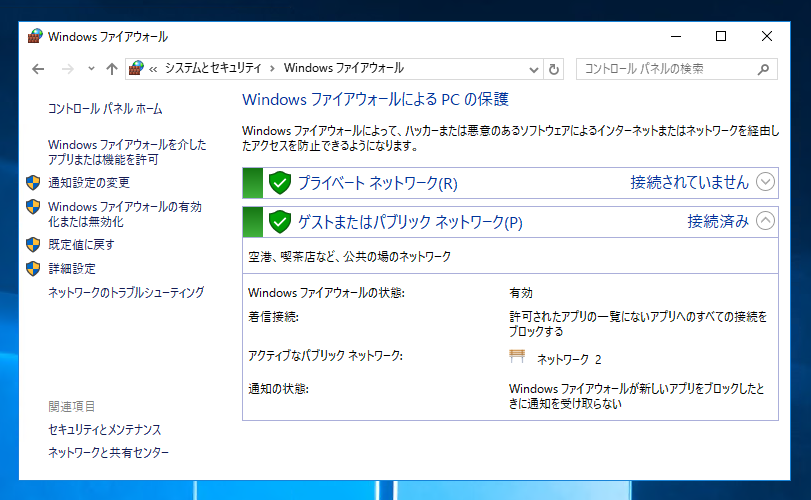Open コントロール パネル ホーム

[105, 109]
